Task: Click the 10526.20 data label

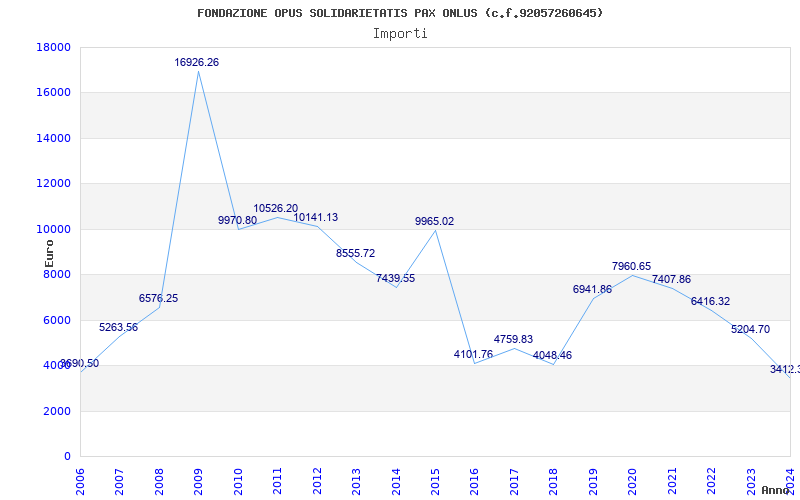Action: 276,208
